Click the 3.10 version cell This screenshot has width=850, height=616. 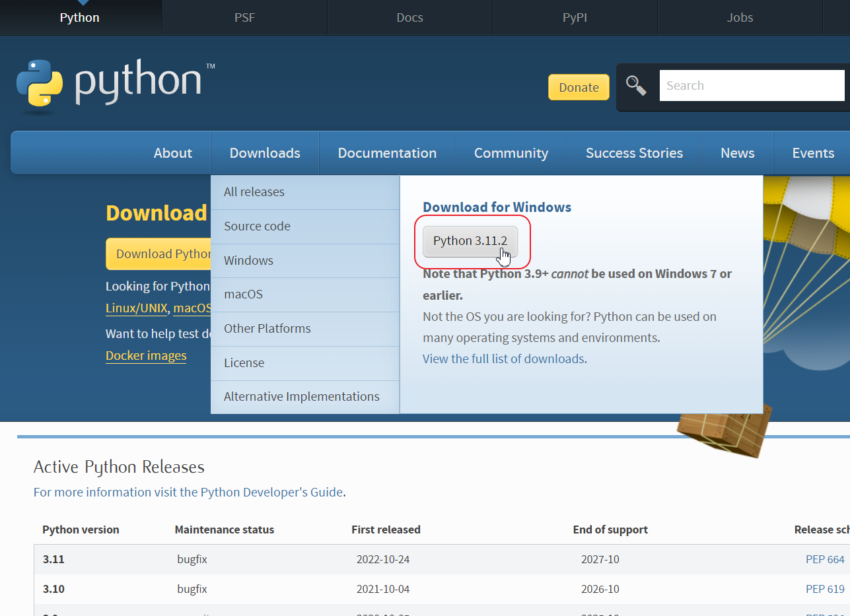pos(53,589)
